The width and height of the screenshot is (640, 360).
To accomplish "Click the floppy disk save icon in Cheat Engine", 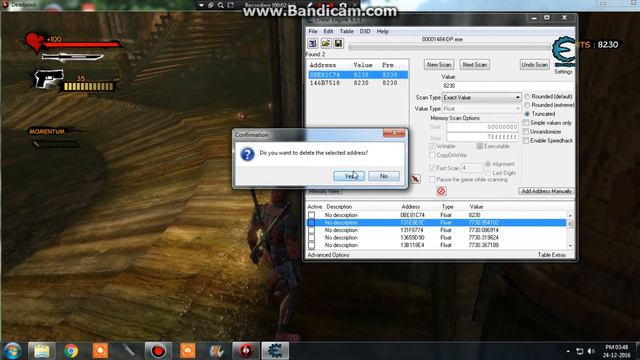I will click(338, 43).
